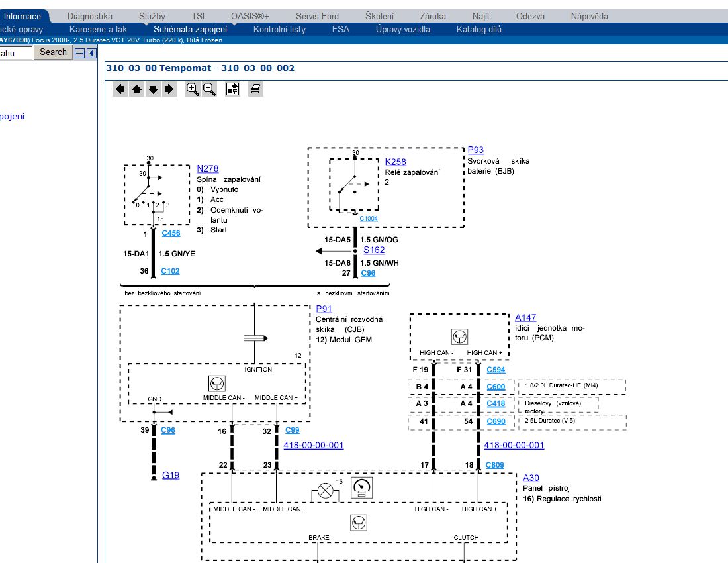Open the G19 ground point link
The height and width of the screenshot is (563, 728).
coord(171,475)
